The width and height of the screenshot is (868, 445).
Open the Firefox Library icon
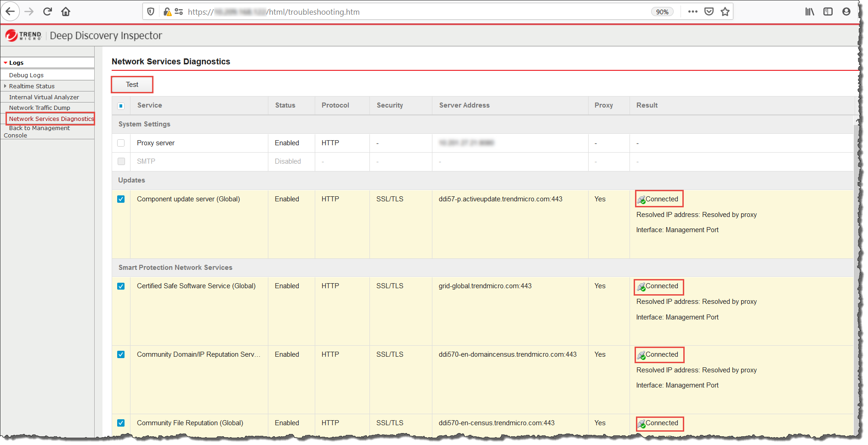pyautogui.click(x=810, y=12)
